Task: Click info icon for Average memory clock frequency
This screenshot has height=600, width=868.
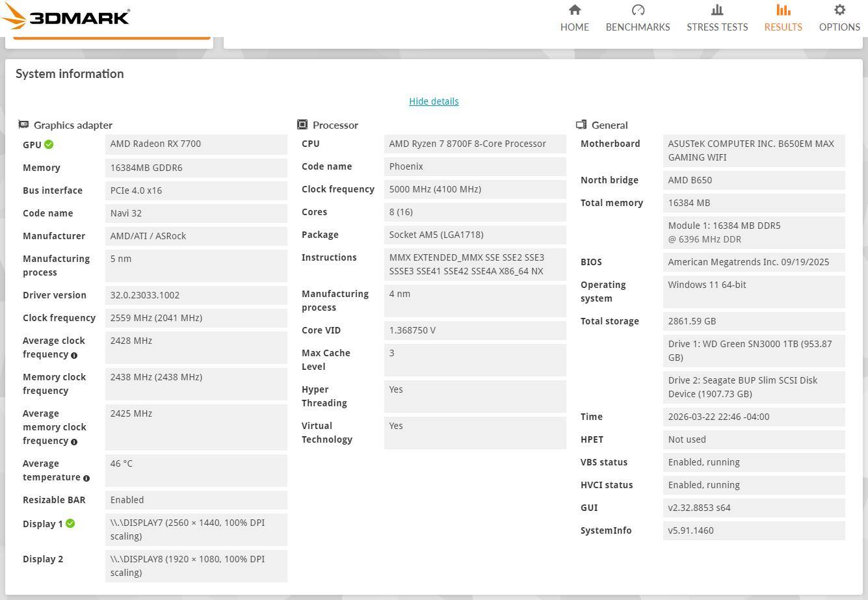Action: (x=74, y=442)
